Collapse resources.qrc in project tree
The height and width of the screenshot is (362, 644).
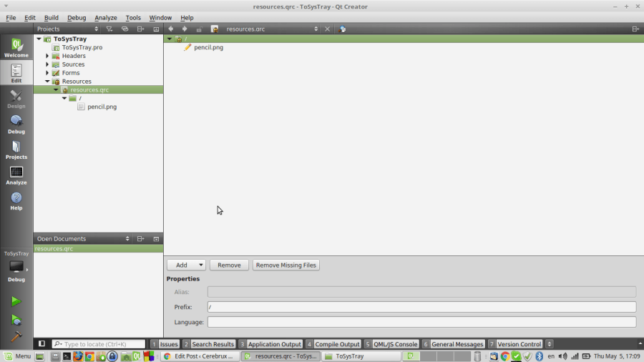coord(56,90)
